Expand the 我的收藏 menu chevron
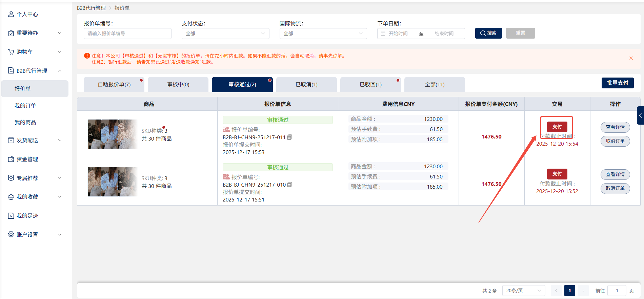 tap(60, 197)
